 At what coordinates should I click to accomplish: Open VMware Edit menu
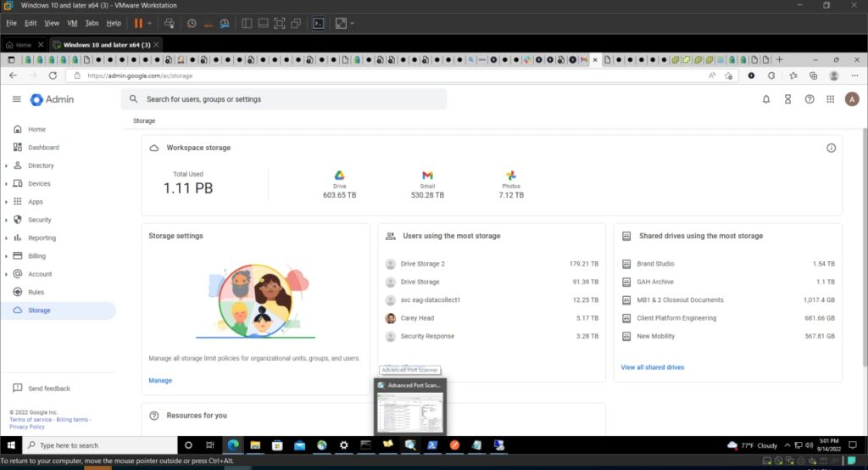[31, 23]
